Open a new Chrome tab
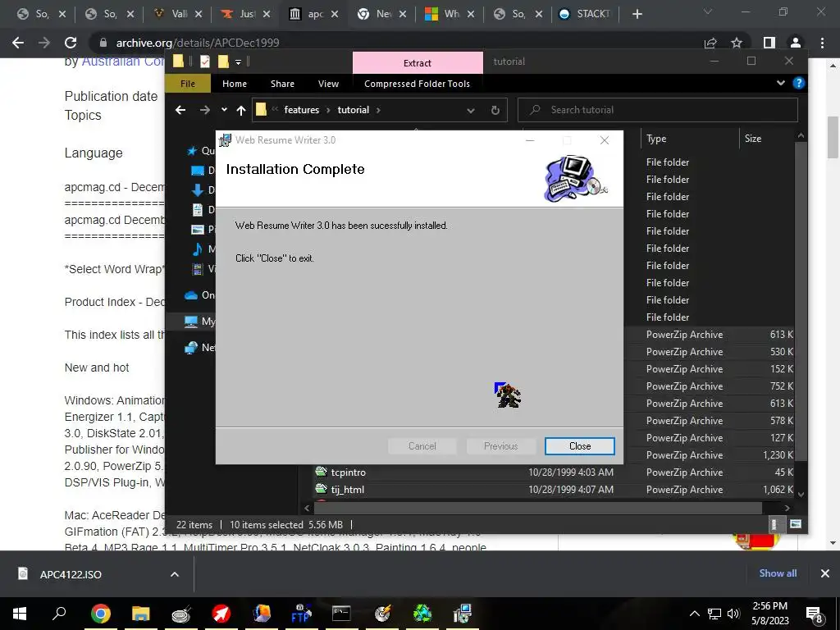The height and width of the screenshot is (630, 840). coord(637,14)
